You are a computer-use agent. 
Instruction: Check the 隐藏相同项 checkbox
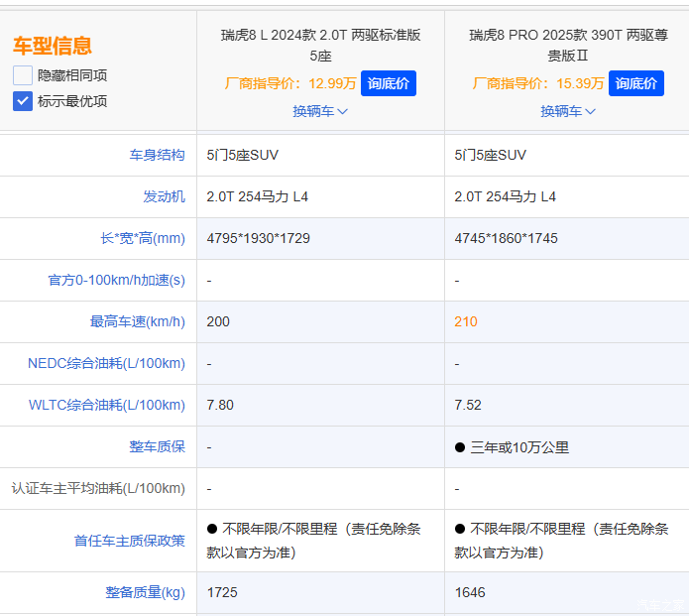23,75
